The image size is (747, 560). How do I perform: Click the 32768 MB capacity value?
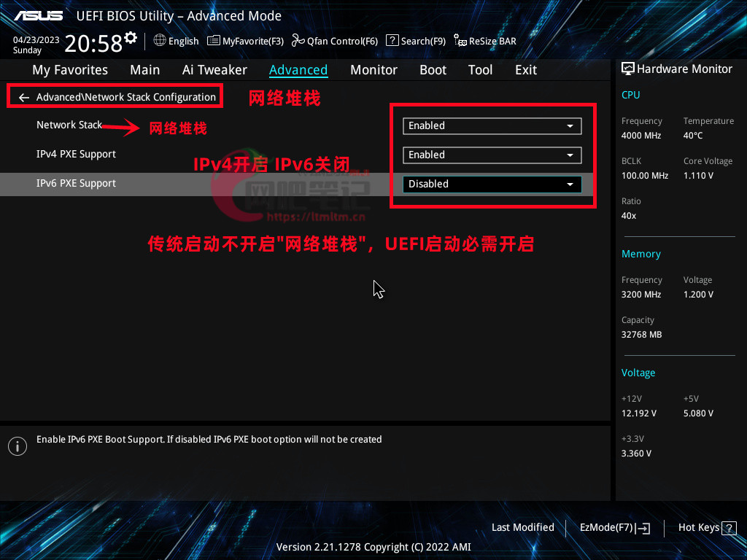[641, 335]
